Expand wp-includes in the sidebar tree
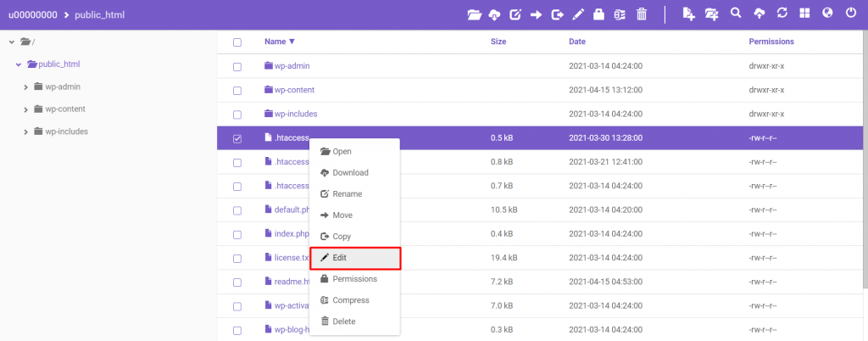Image resolution: width=868 pixels, height=341 pixels. click(25, 132)
